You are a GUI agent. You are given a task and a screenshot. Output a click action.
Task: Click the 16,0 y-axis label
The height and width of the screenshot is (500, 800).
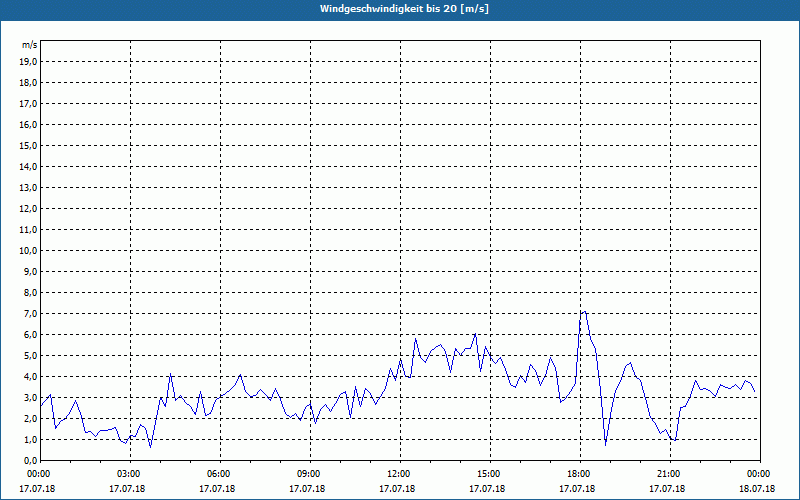[28, 124]
